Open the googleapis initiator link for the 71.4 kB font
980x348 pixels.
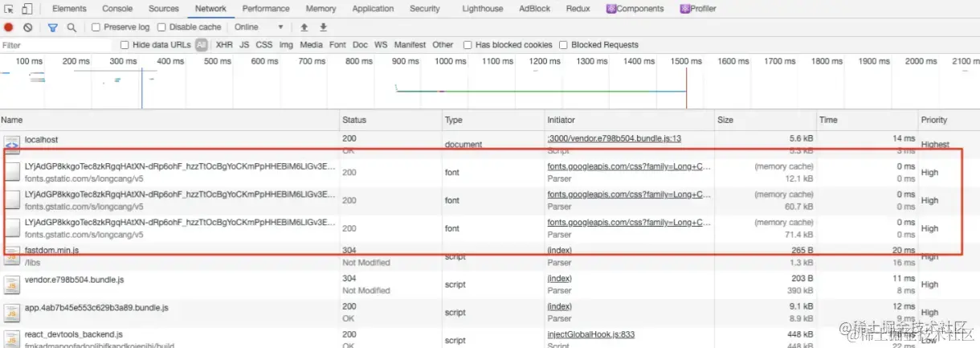coord(630,223)
